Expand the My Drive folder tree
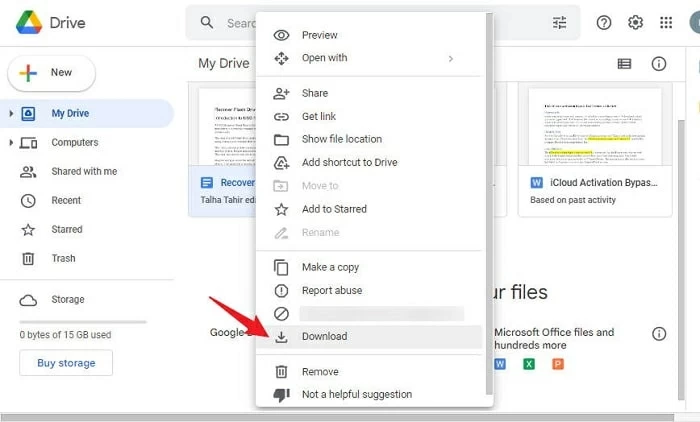This screenshot has height=422, width=700. [x=11, y=114]
